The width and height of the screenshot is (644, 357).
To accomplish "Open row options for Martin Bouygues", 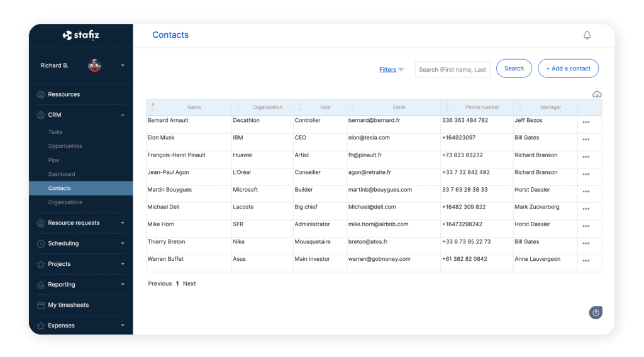I will click(x=586, y=192).
